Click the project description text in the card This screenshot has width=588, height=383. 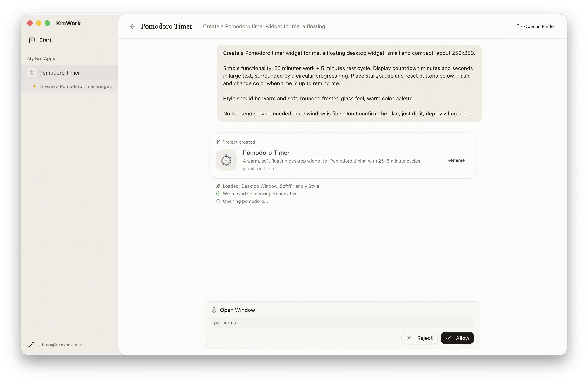(x=331, y=161)
